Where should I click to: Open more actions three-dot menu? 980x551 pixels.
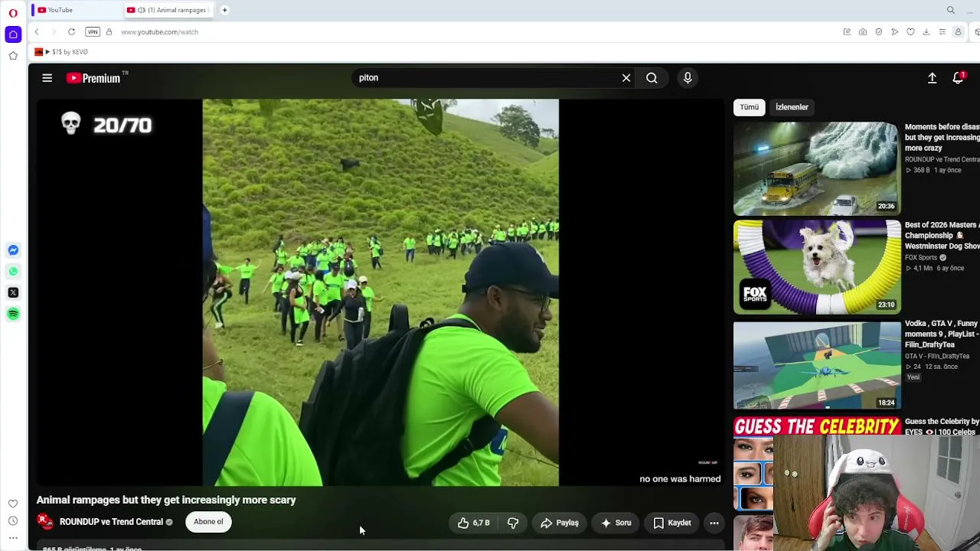click(x=714, y=523)
